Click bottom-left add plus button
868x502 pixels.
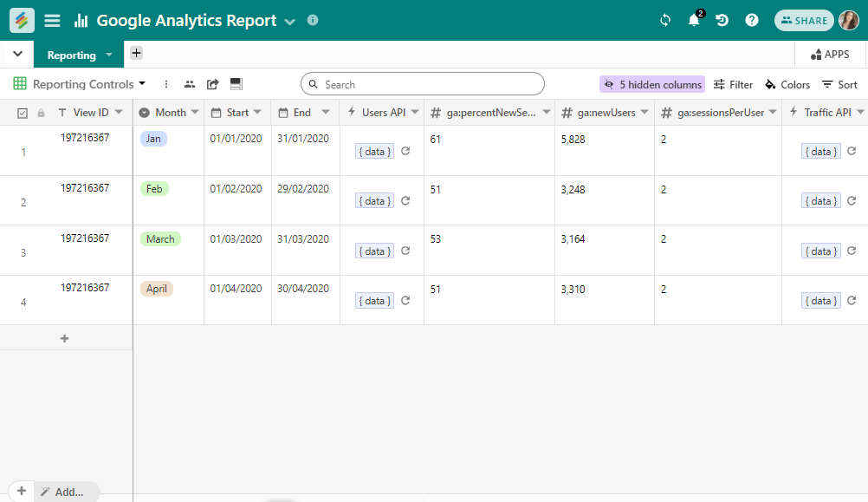pyautogui.click(x=21, y=491)
